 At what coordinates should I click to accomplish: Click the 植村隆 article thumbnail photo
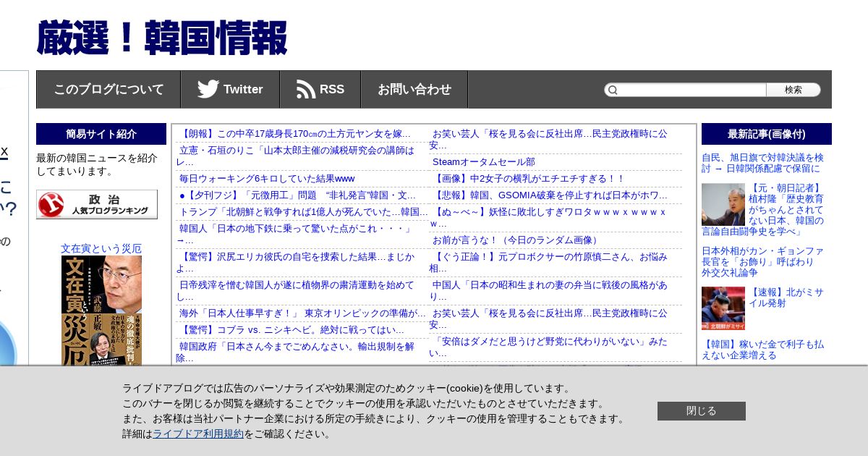[x=723, y=204]
